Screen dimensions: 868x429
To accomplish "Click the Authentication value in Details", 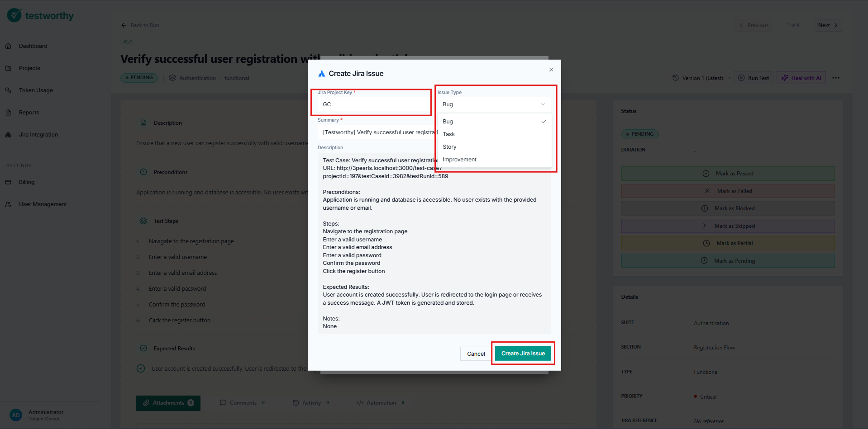I will [711, 323].
